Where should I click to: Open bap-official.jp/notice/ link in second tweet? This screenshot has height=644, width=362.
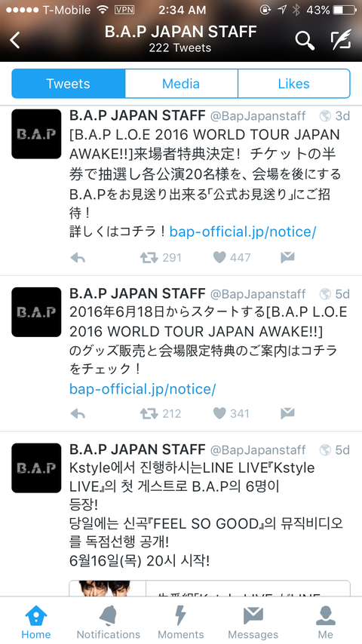pos(143,388)
